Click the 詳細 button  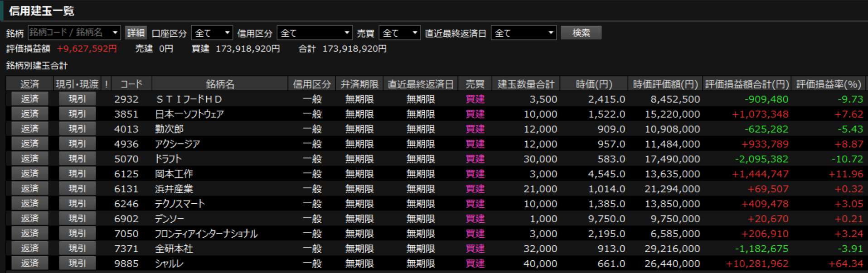(136, 33)
